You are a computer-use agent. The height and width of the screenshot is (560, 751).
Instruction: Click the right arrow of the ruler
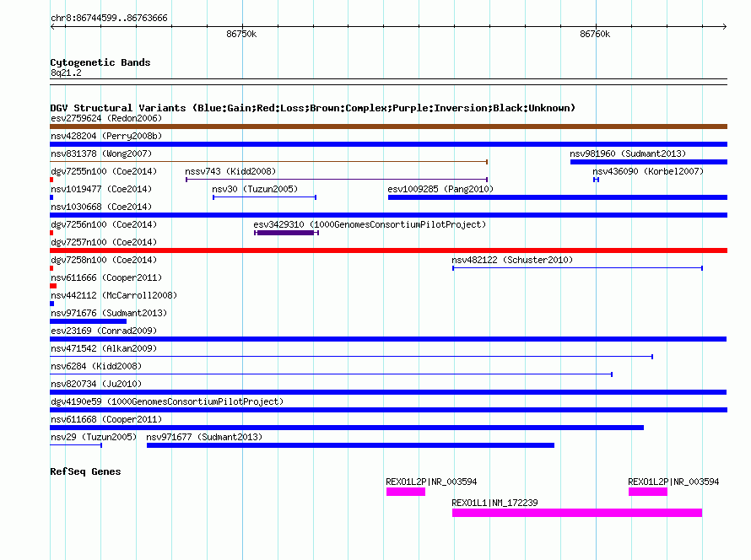tap(725, 26)
